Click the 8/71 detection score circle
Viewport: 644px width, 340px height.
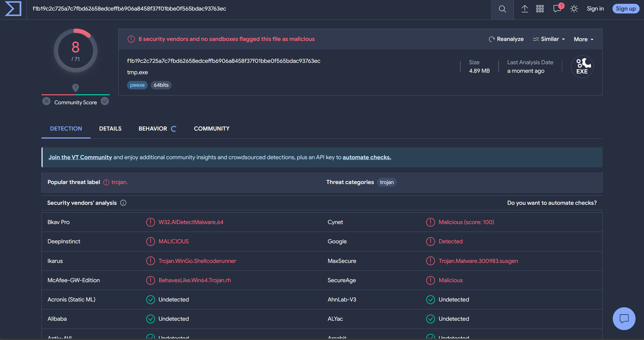(76, 51)
